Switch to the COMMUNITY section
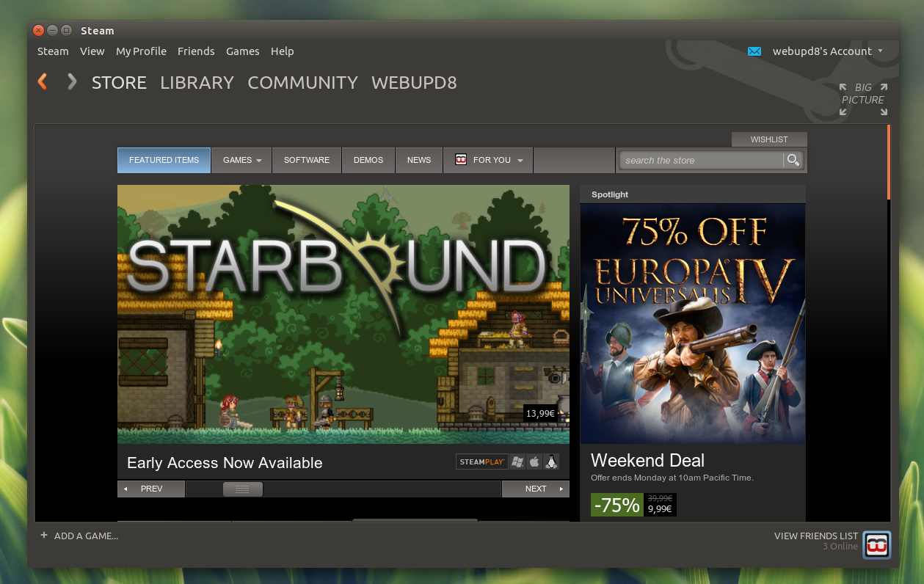Image resolution: width=924 pixels, height=584 pixels. point(302,83)
